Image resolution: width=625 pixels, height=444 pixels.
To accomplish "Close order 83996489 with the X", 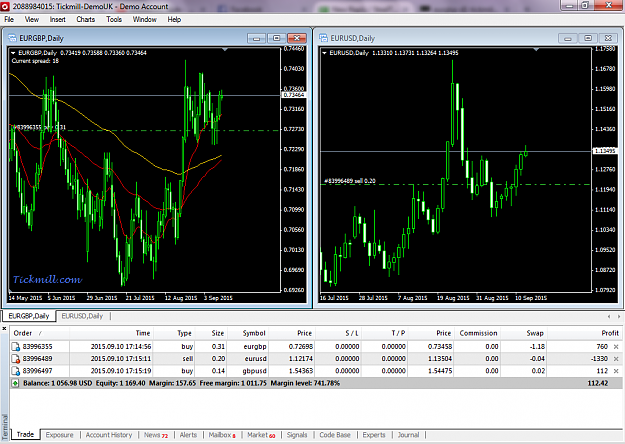I will (616, 359).
